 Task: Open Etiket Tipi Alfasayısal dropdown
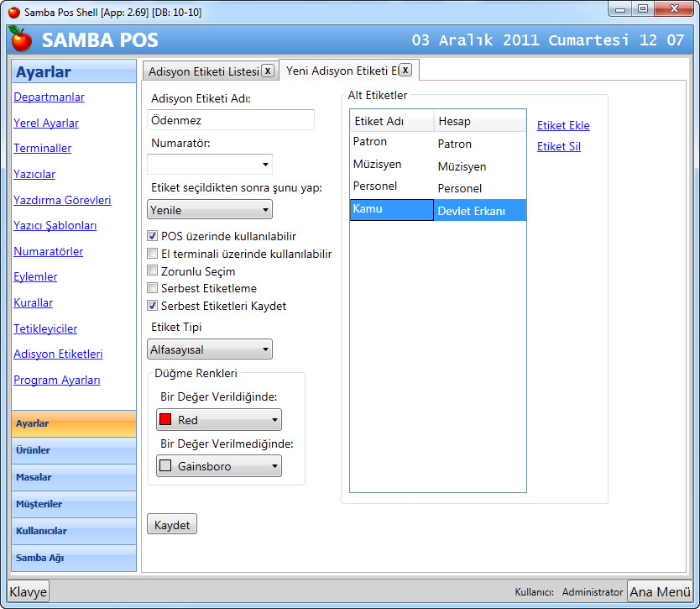[209, 349]
